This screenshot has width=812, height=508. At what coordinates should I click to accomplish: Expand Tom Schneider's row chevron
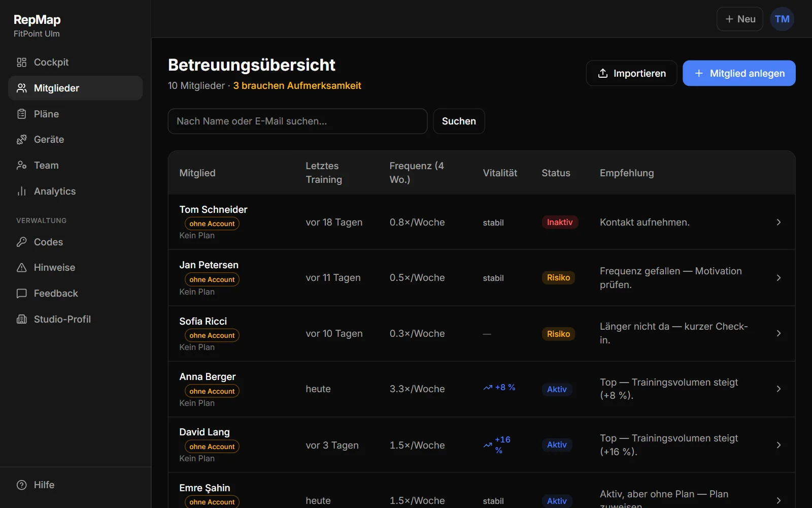click(x=779, y=222)
